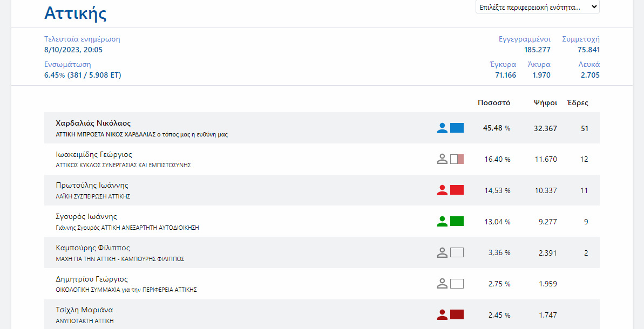This screenshot has width=644, height=329.
Task: Select candidate Χαρδαλιάς Νικόλαος
Action: 93,123
